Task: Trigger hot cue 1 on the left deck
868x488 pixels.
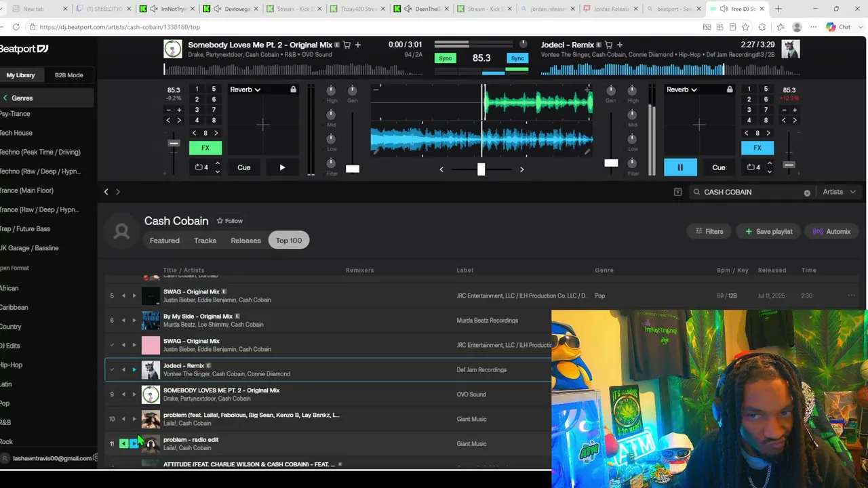Action: tap(197, 89)
